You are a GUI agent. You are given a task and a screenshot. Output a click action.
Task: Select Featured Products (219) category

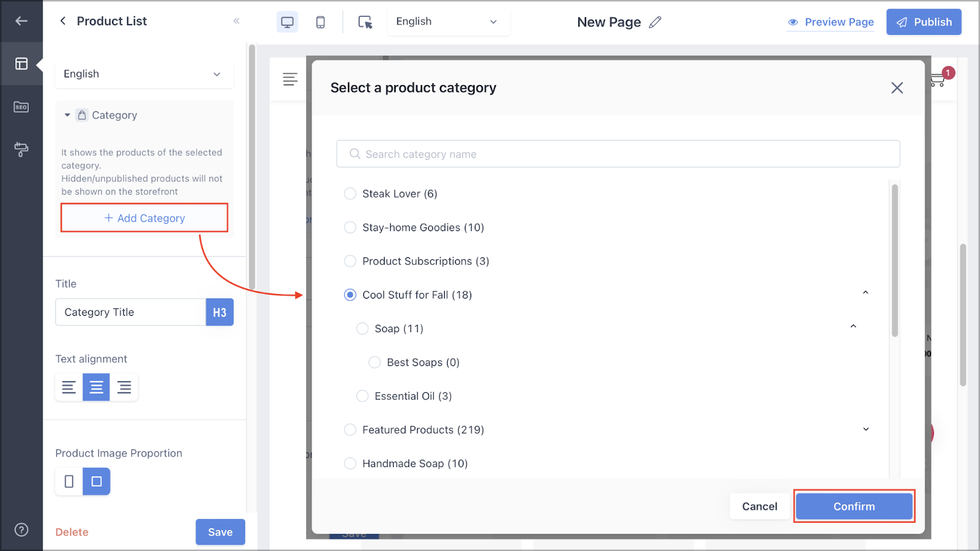[350, 430]
